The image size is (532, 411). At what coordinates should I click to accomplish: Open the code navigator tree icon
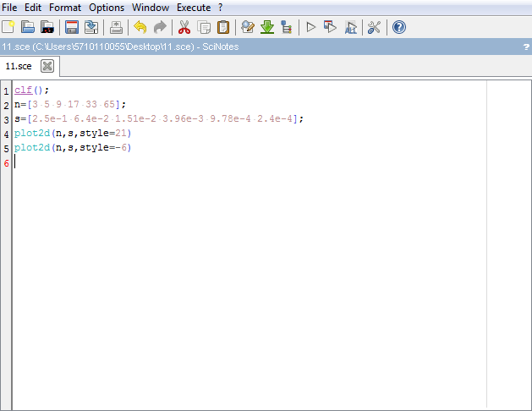[x=287, y=27]
